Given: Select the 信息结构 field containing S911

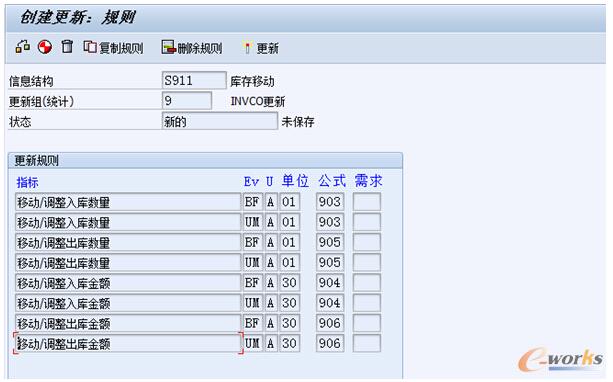Looking at the screenshot, I should click(x=194, y=81).
